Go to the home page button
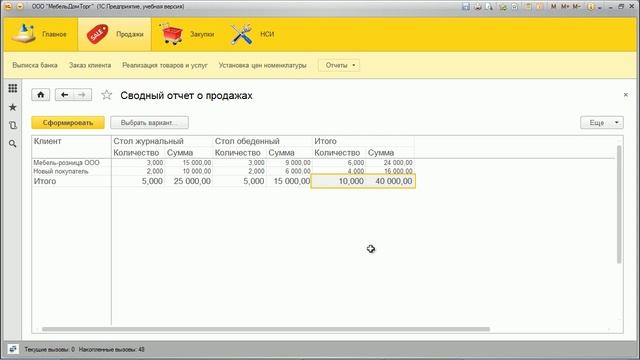This screenshot has height=360, width=640. click(41, 95)
